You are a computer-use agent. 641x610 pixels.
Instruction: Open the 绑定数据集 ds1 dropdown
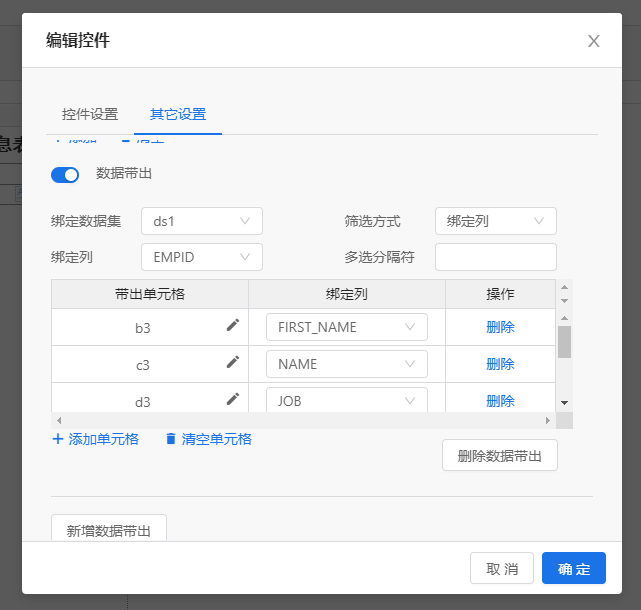point(202,221)
